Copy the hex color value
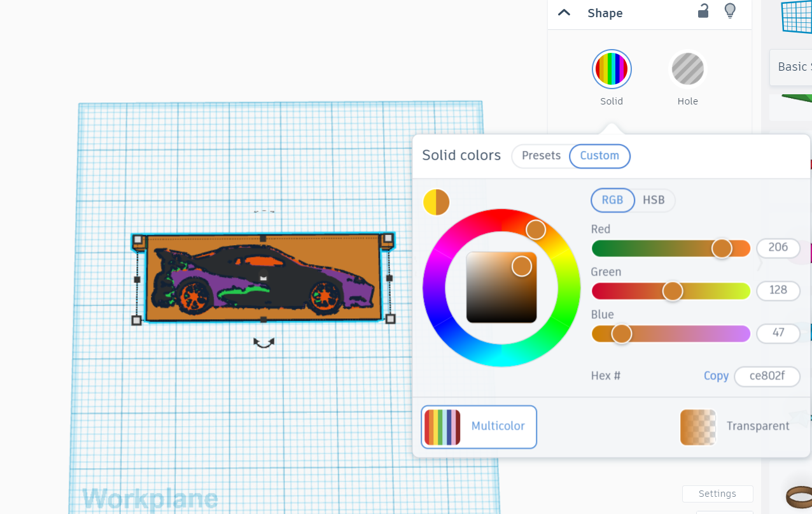The width and height of the screenshot is (812, 514). click(x=716, y=376)
